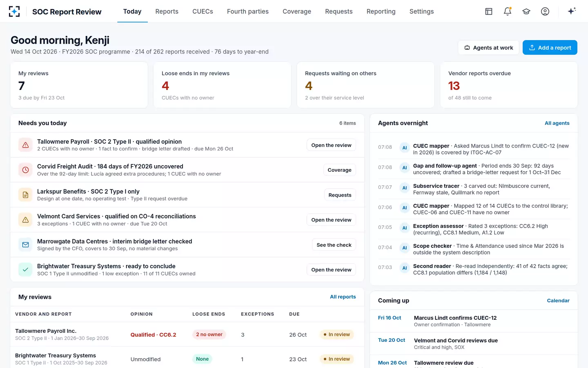The image size is (588, 368).
Task: Click the AI badge on the Exception assessor entry
Action: click(405, 228)
